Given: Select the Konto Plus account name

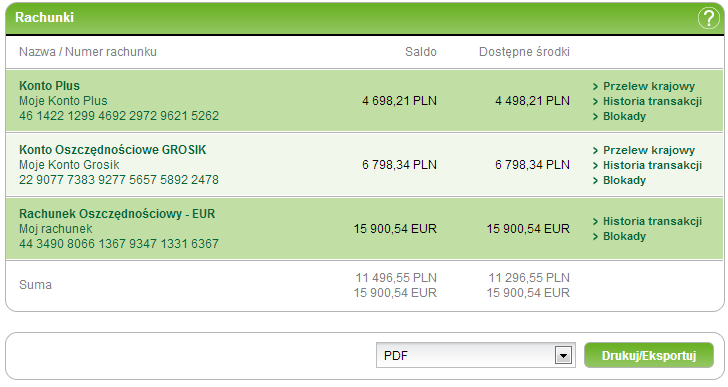Looking at the screenshot, I should [49, 86].
